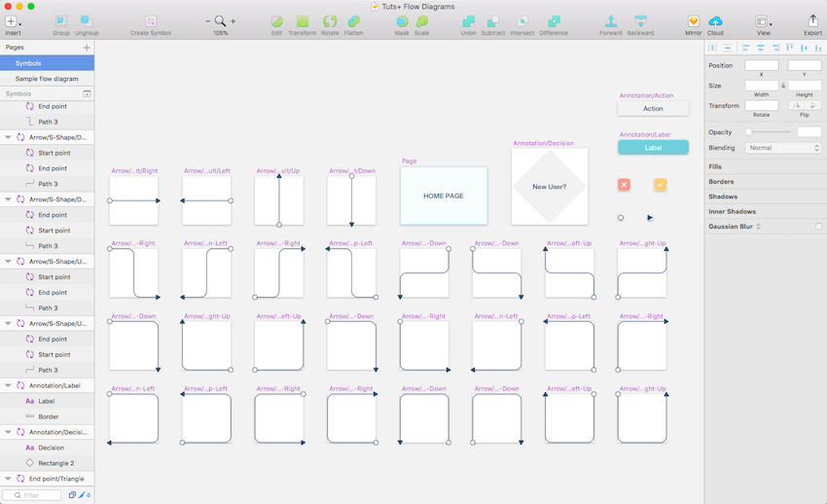Screen dimensions: 827x504
Task: Toggle the pages list collapse icon
Action: pyautogui.click(x=87, y=93)
